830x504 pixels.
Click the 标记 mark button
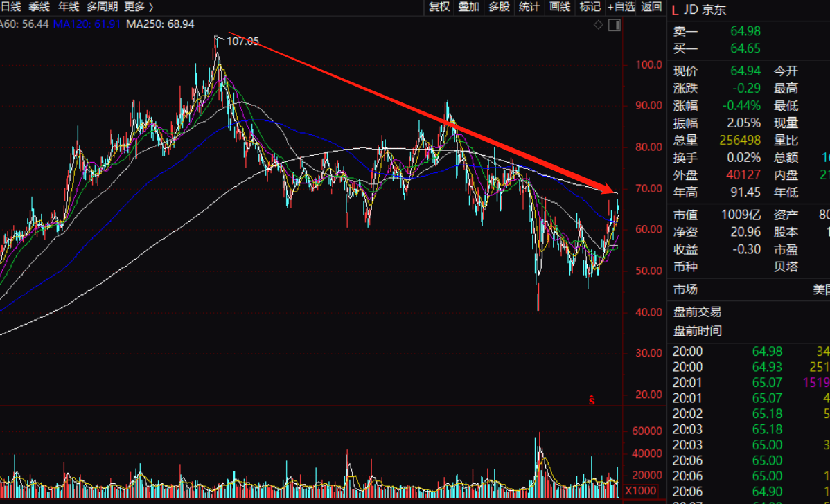click(590, 7)
